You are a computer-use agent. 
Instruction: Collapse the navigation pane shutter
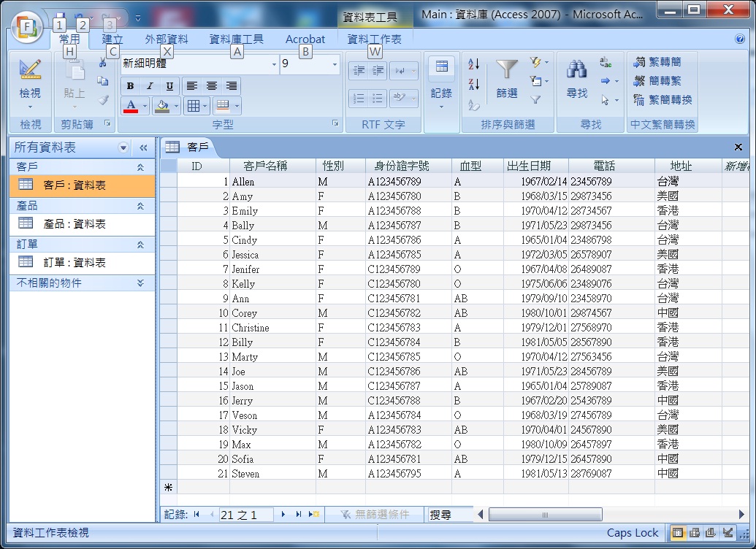[x=143, y=147]
